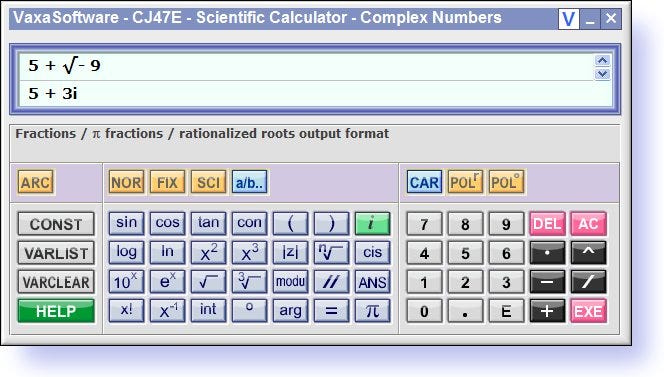
Task: Open the VARLIST variables list
Action: (56, 253)
